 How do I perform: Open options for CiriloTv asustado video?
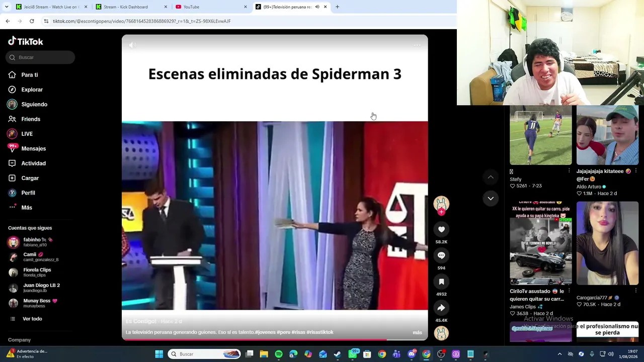coord(569,291)
